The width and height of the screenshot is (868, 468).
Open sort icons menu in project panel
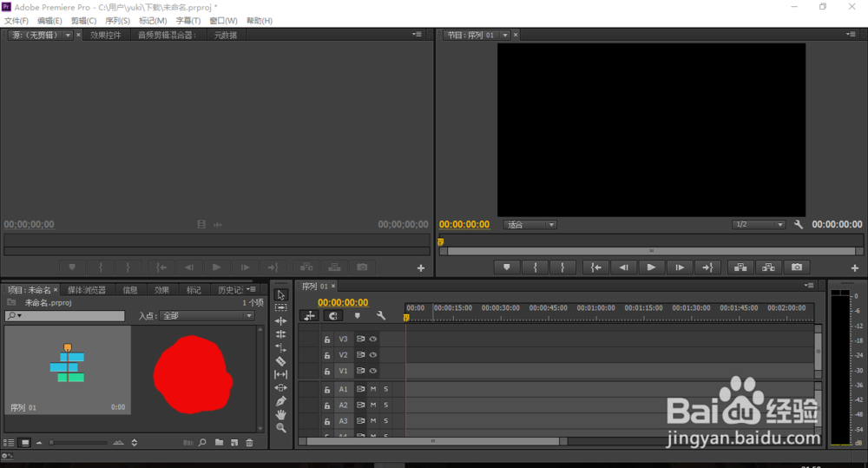click(134, 443)
